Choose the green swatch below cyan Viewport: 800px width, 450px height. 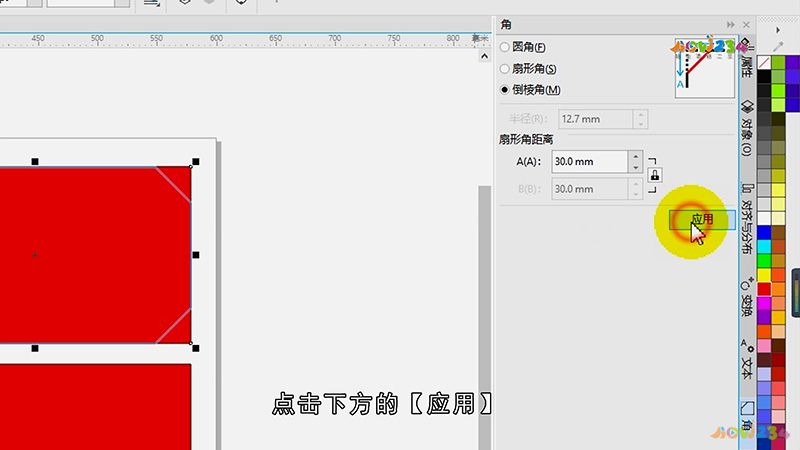click(x=764, y=261)
